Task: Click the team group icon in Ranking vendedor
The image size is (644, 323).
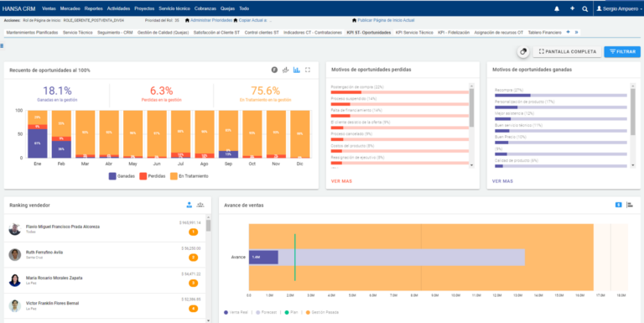Action: 200,205
